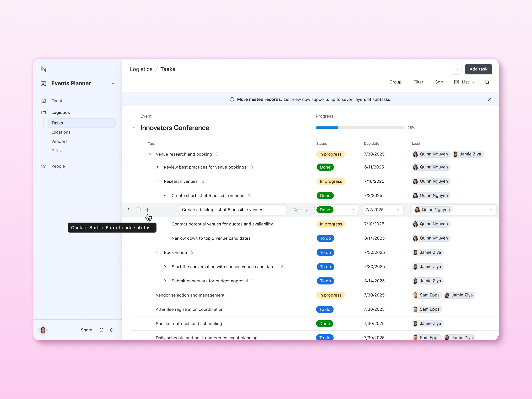Click the Add task button
532x399 pixels.
click(x=478, y=69)
